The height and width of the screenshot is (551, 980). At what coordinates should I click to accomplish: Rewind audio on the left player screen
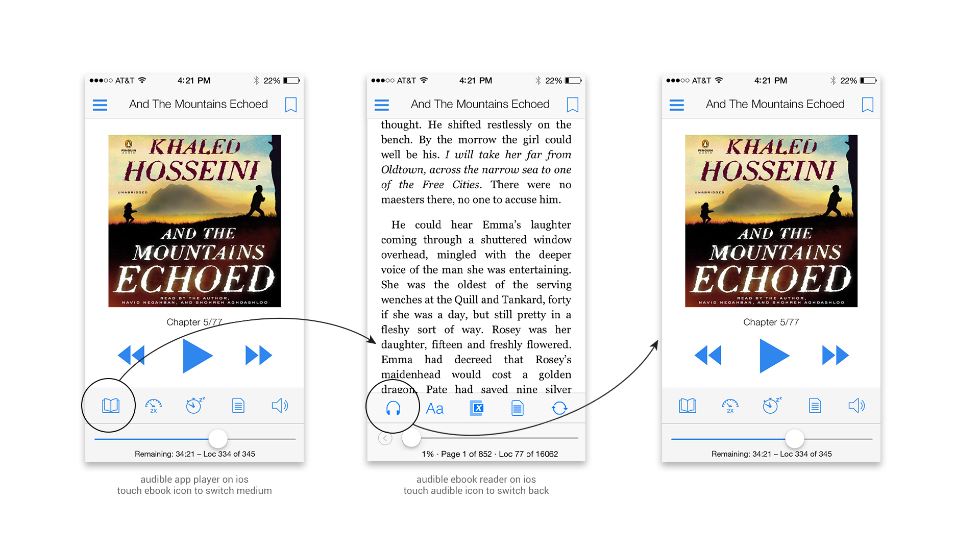pos(131,355)
